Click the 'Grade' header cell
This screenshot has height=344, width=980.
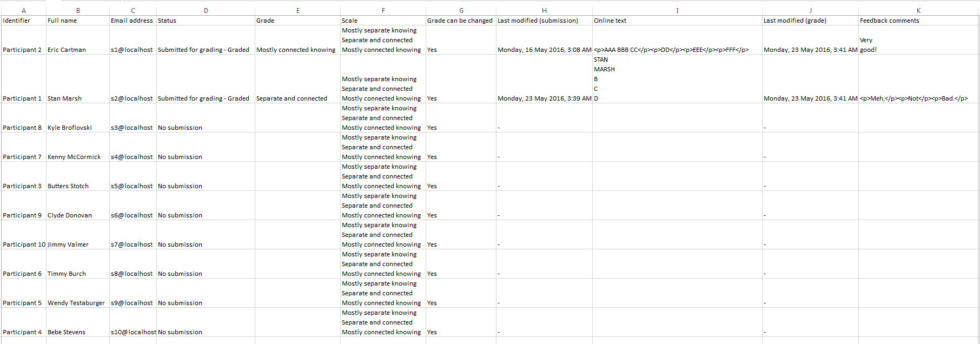(x=297, y=21)
